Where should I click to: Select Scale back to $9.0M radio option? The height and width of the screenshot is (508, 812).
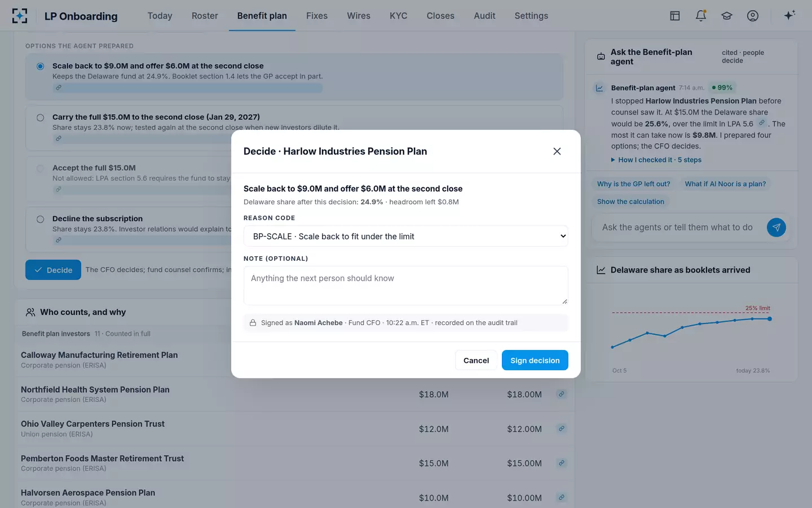[x=40, y=66]
